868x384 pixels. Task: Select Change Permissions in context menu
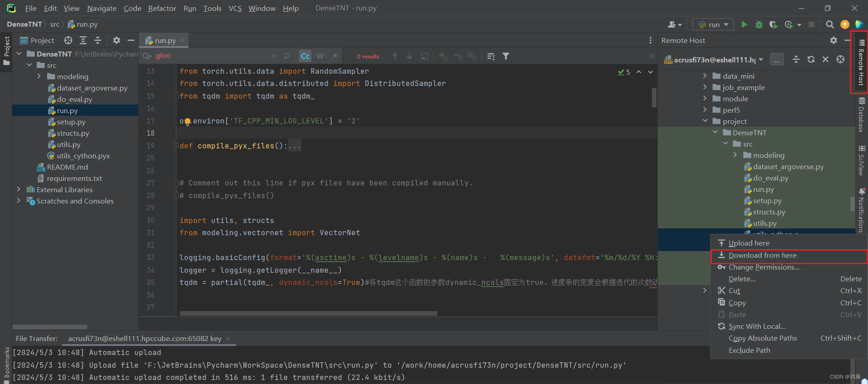coord(789,267)
